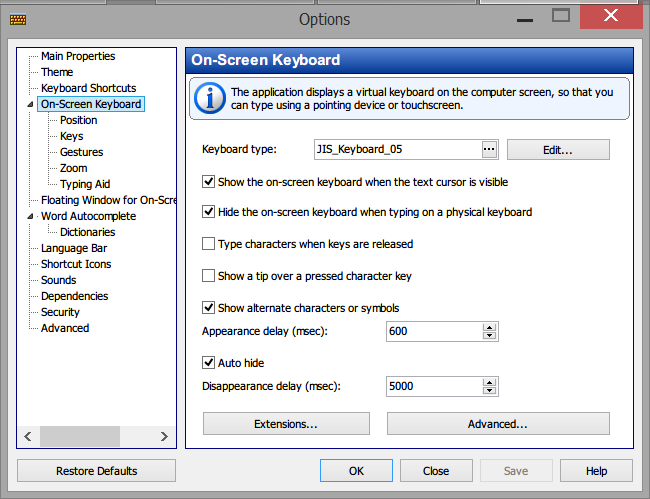This screenshot has height=499, width=650.
Task: Decrease Appearance delay with down arrow
Action: [490, 335]
